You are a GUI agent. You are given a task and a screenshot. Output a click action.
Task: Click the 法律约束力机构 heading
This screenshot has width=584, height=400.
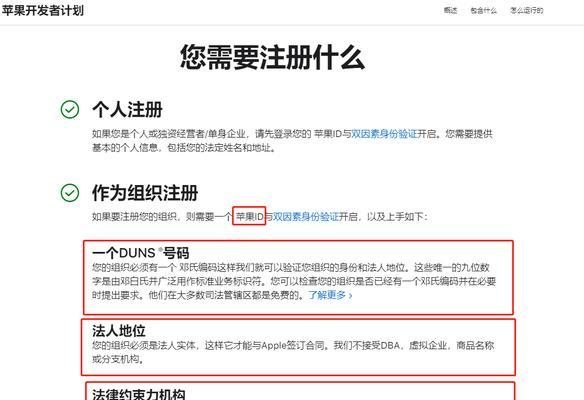pos(139,394)
